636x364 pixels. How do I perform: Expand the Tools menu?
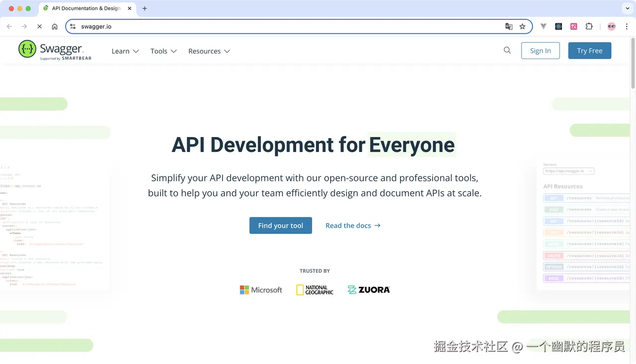(x=163, y=51)
